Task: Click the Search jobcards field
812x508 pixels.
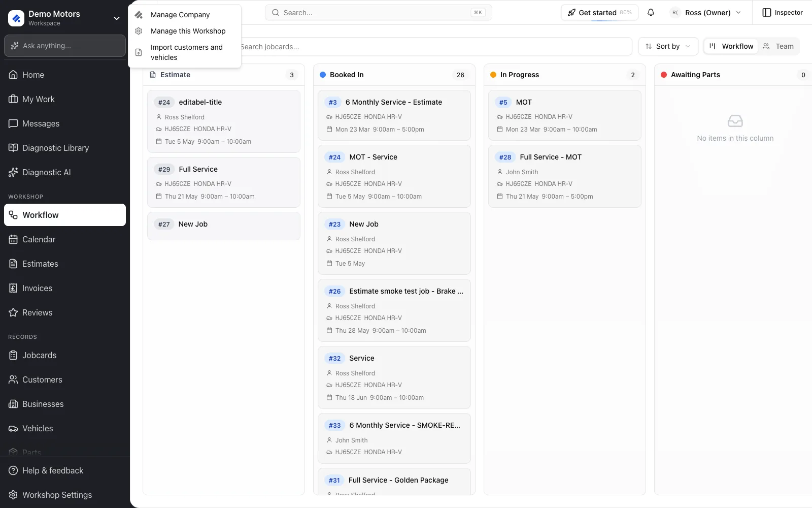Action: [435, 47]
